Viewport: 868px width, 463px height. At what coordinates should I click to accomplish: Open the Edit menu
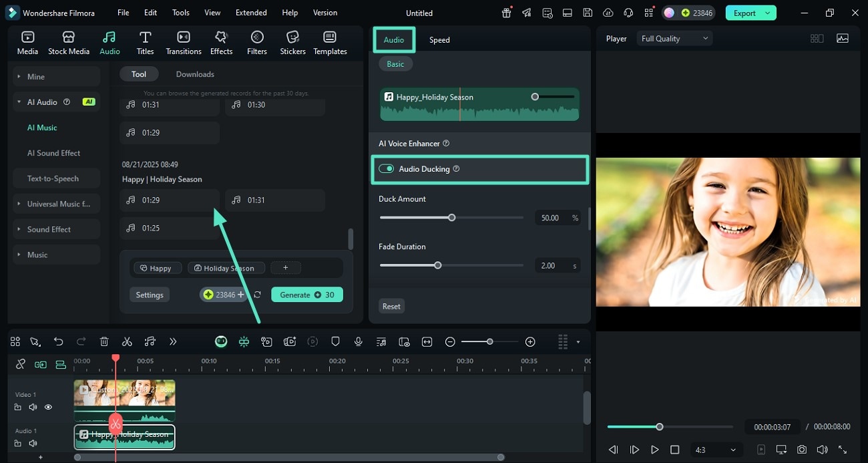(151, 13)
